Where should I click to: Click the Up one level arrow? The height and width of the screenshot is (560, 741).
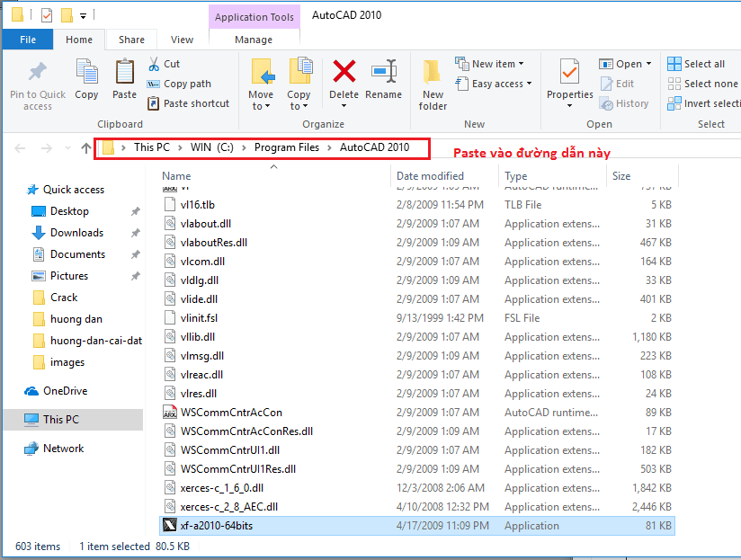point(86,148)
